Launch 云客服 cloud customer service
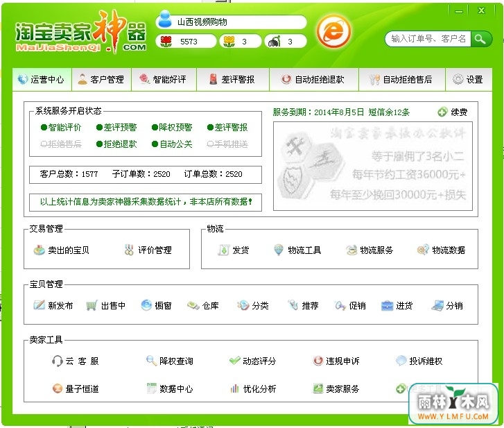Image resolution: width=504 pixels, height=428 pixels. coord(75,361)
